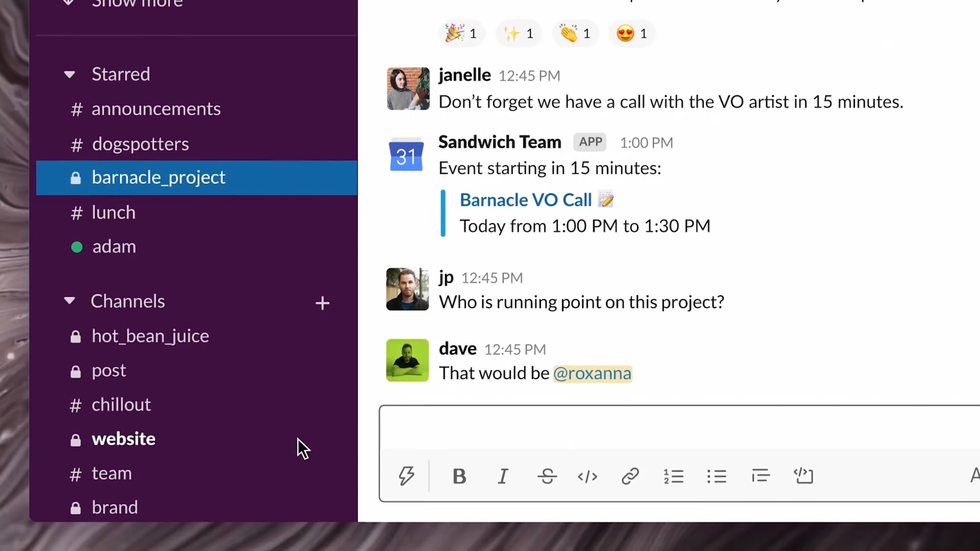Collapse the Starred section
The height and width of the screenshot is (551, 980).
tap(69, 75)
